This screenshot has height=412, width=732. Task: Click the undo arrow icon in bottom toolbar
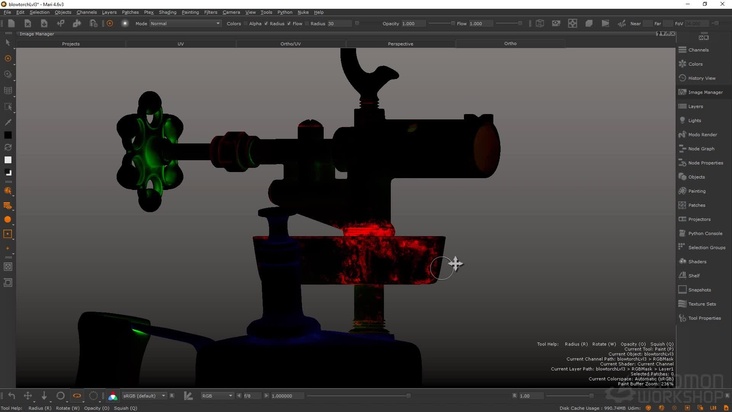pyautogui.click(x=11, y=396)
